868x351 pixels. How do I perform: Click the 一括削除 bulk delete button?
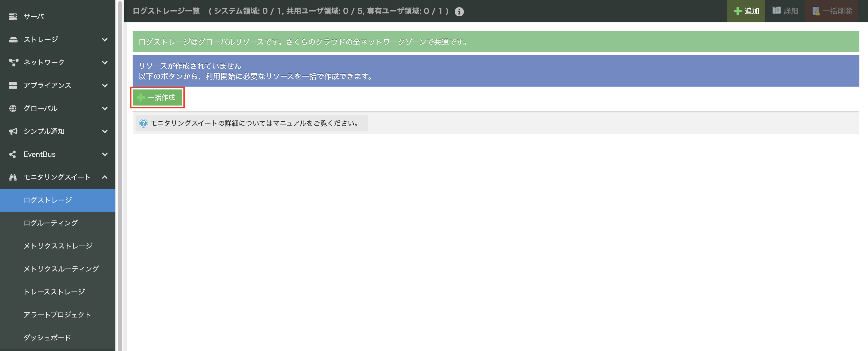[x=832, y=11]
